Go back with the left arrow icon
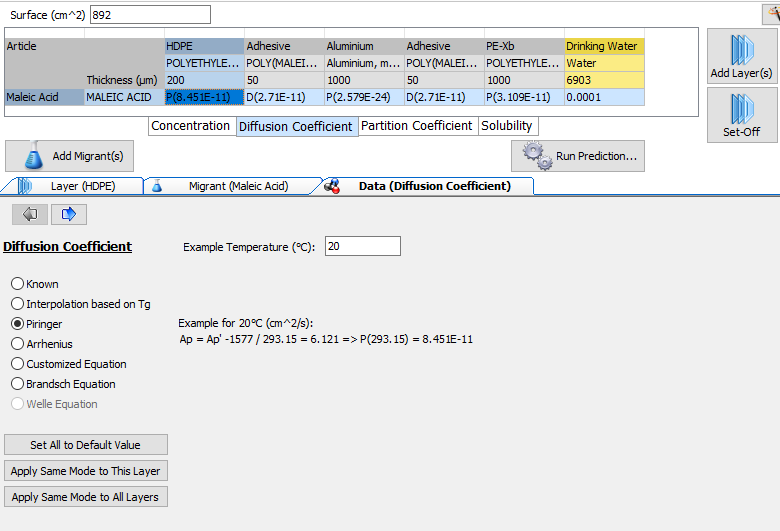The height and width of the screenshot is (531, 780). point(29,214)
